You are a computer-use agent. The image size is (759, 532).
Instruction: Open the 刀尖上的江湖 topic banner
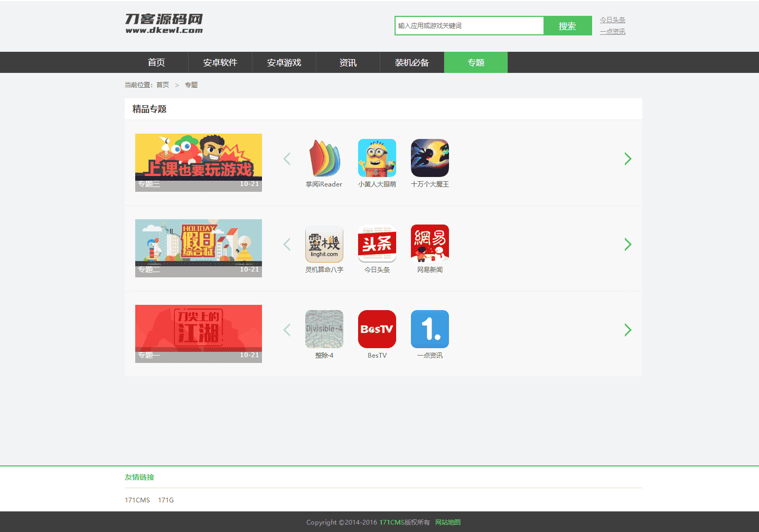[199, 334]
